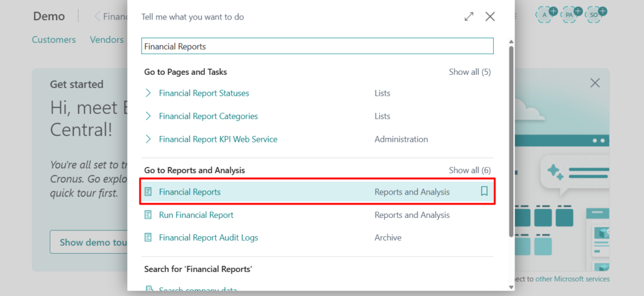Dismiss the Get started banner
Image resolution: width=644 pixels, height=296 pixels.
click(594, 83)
